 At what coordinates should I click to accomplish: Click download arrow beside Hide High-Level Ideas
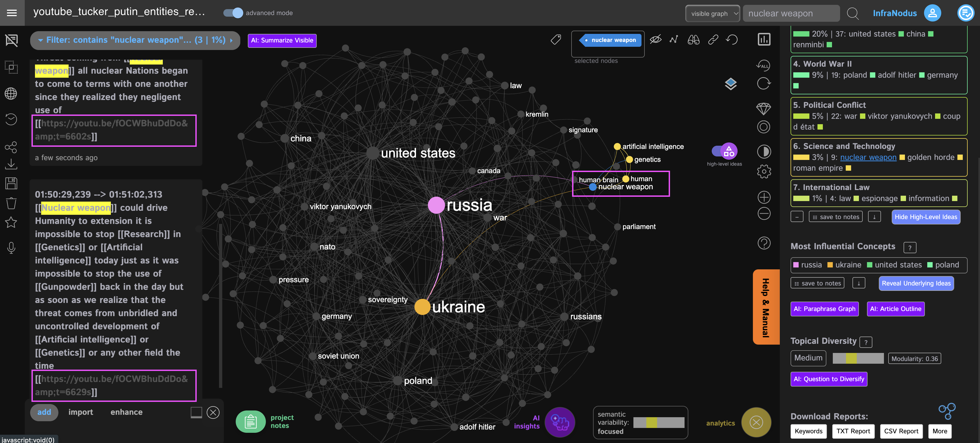[x=874, y=217]
